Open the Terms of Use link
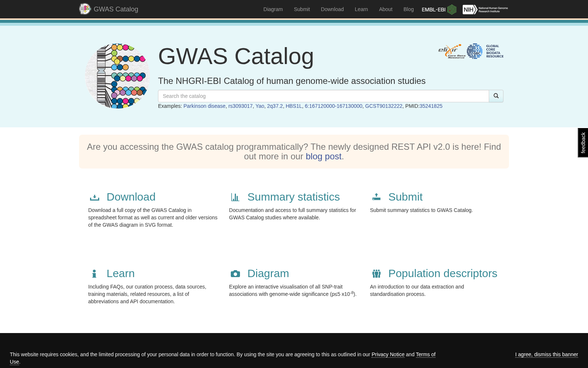 [426, 354]
